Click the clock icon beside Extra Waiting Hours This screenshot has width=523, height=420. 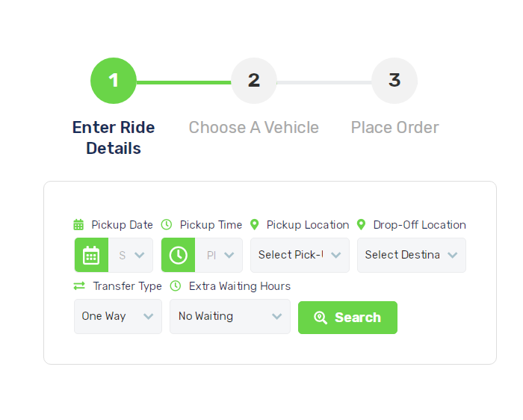pyautogui.click(x=176, y=285)
